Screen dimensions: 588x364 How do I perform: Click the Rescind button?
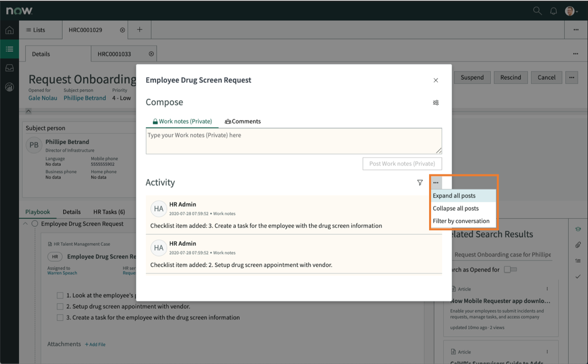tap(511, 77)
